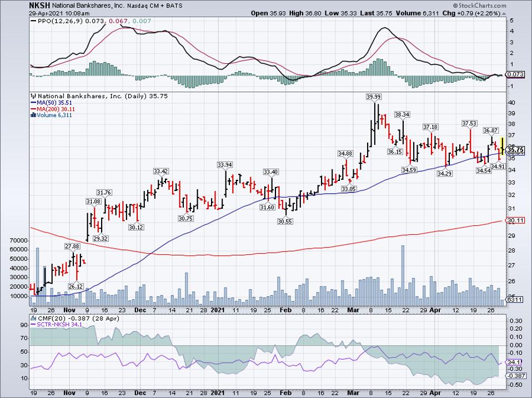Image resolution: width=532 pixels, height=398 pixels.
Task: Click the 26.12 low price label
Action: point(76,286)
